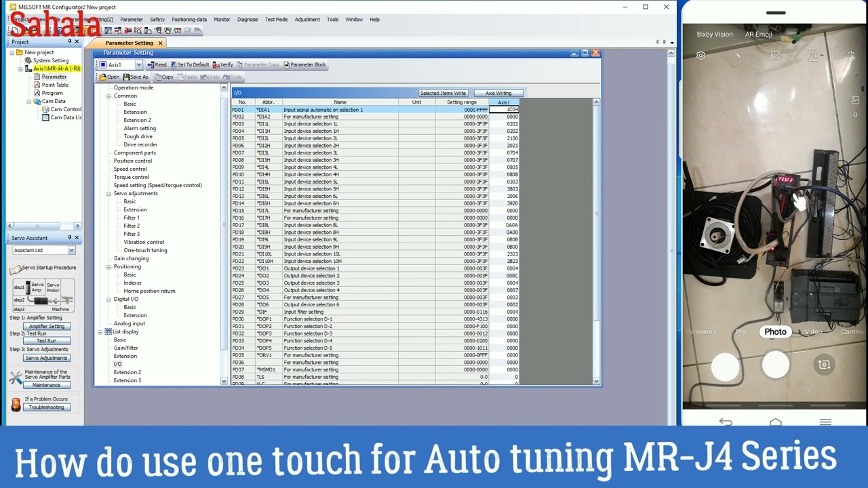Collapse the Axis1:MR-J4-A node

20,68
